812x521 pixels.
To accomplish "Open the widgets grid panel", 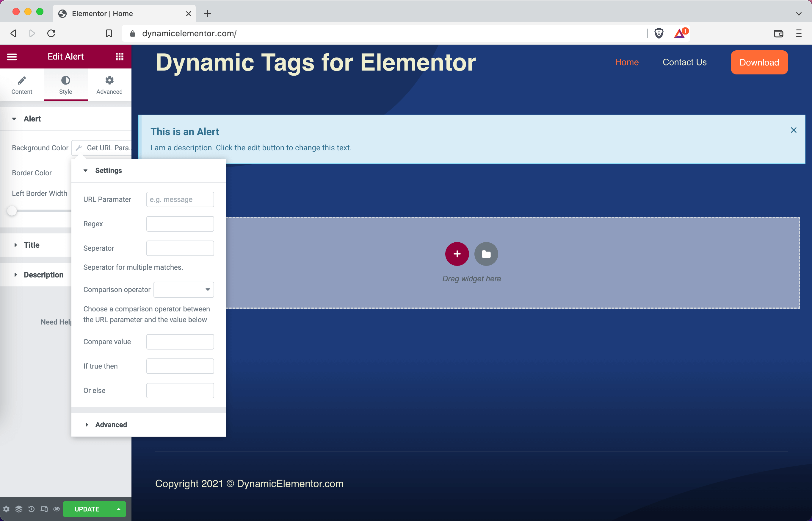I will (119, 57).
